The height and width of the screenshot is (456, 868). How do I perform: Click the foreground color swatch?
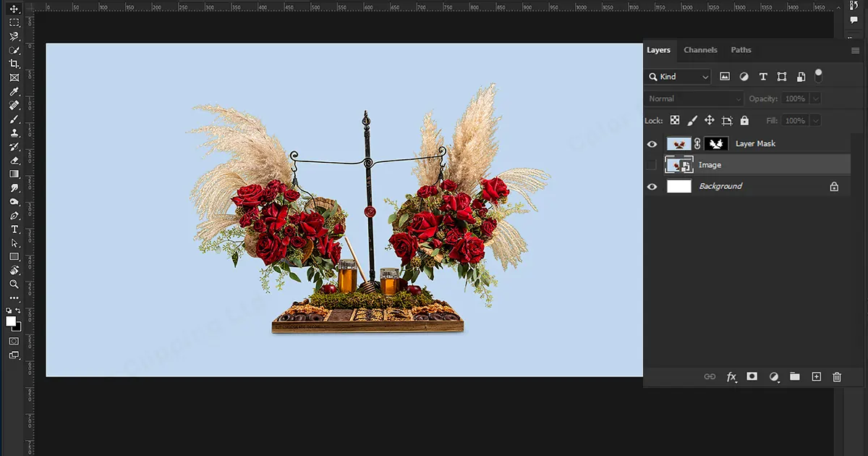click(x=10, y=321)
